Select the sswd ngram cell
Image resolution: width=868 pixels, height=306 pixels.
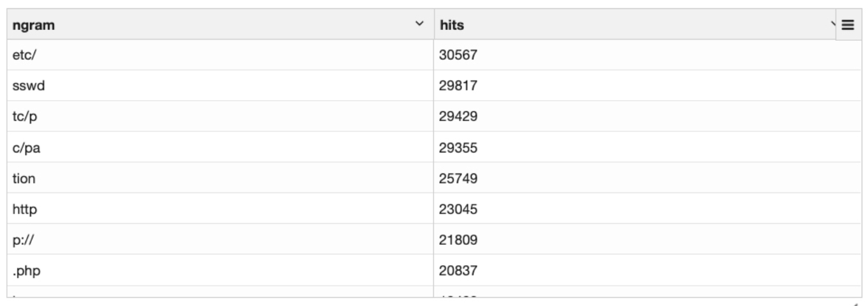(221, 85)
